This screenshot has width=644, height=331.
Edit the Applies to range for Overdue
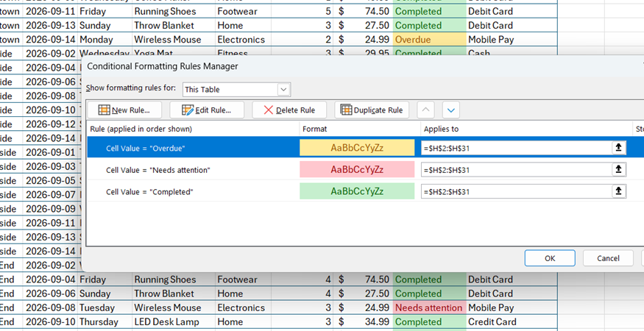coord(516,148)
